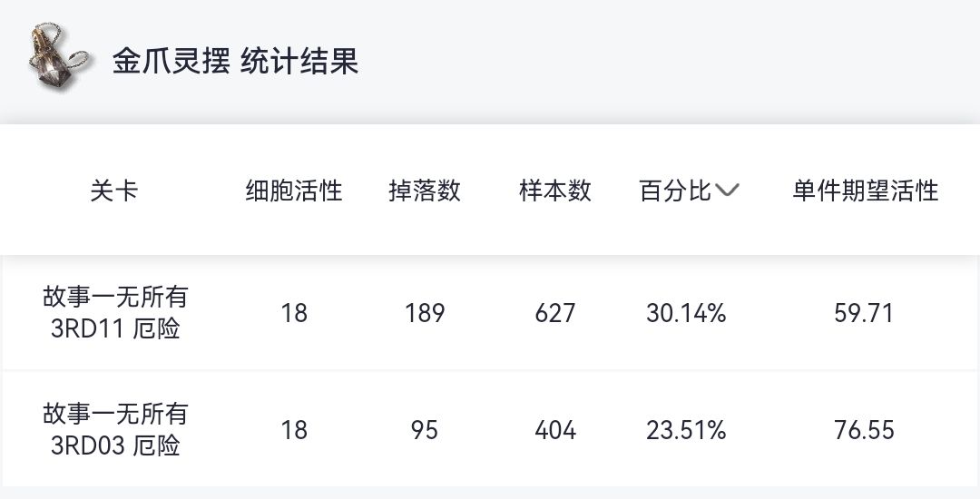Toggle the sort chevron beside 百分比

[728, 191]
